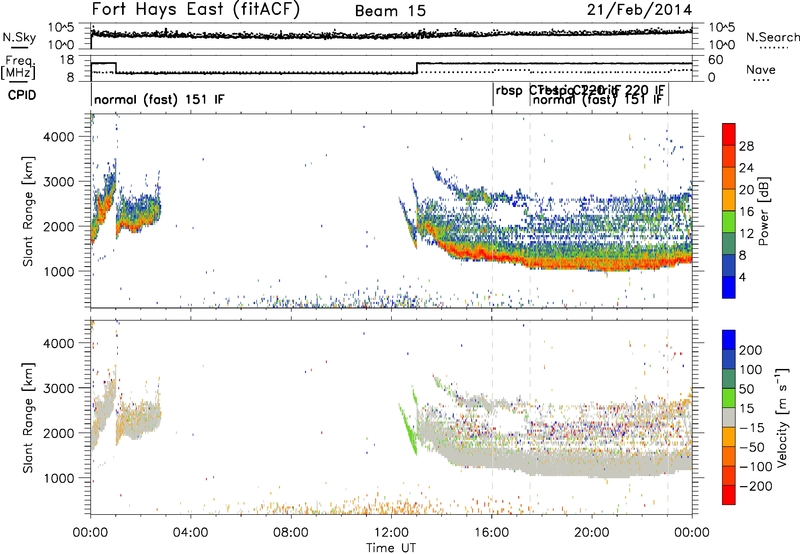Screen dimensions: 800x554
Task: Click the N.Sky solid line sample in the legend
Action: [x=19, y=48]
